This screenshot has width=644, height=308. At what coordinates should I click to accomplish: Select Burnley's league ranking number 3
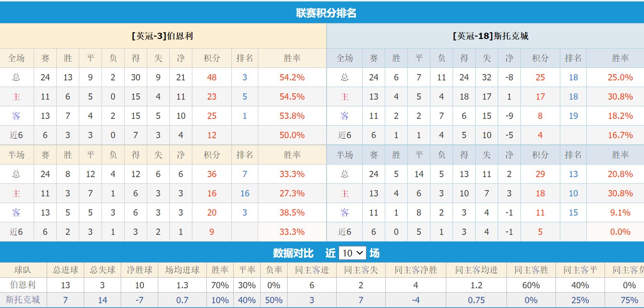click(x=245, y=77)
